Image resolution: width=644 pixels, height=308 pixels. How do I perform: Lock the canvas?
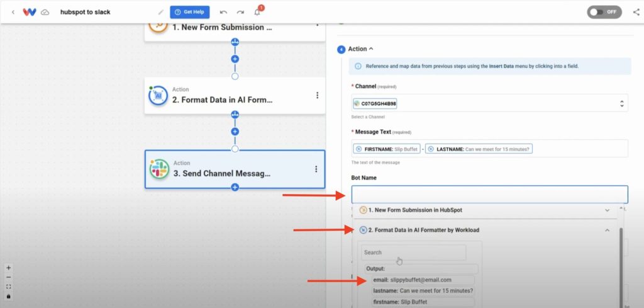(9, 296)
